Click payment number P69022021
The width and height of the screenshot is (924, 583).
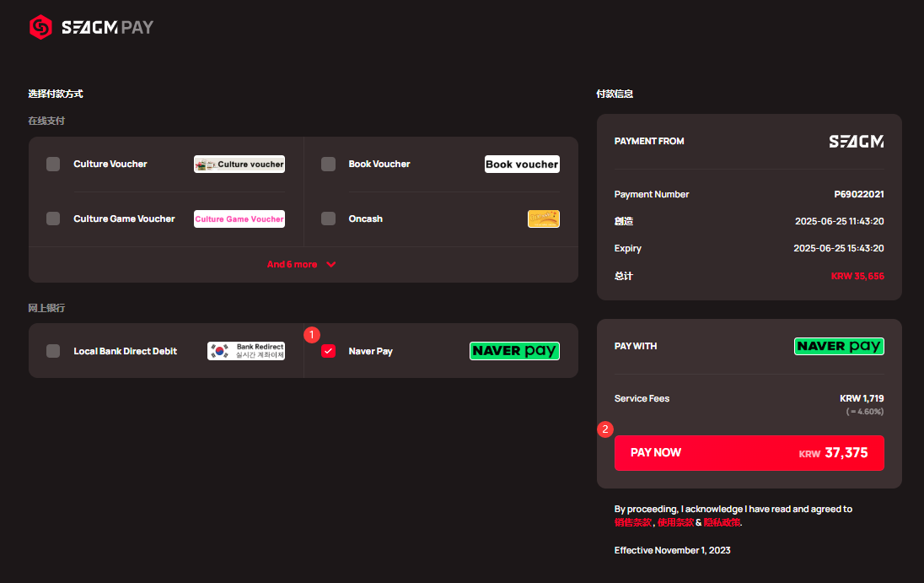[858, 194]
